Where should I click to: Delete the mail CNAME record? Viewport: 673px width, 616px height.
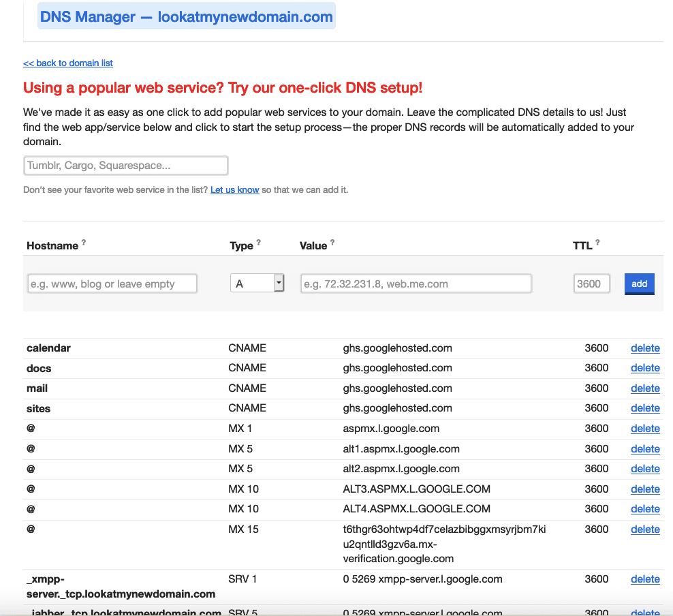click(645, 388)
